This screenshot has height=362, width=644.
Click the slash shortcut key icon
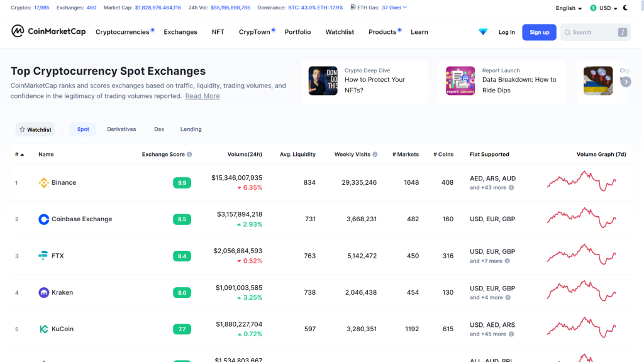tap(623, 33)
